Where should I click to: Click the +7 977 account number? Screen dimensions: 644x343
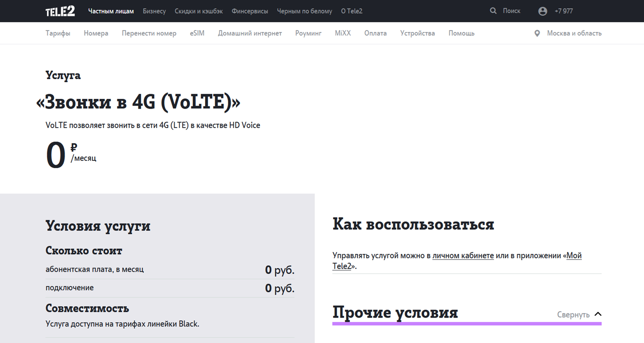(564, 11)
